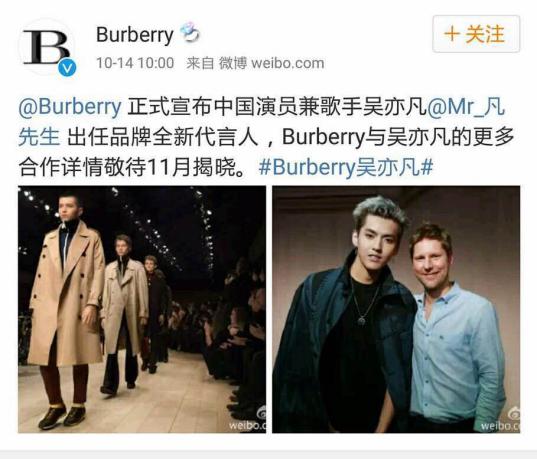This screenshot has height=459, width=537.
Task: Open the #Burberry吴亦凡# hashtag topic
Action: 346,167
